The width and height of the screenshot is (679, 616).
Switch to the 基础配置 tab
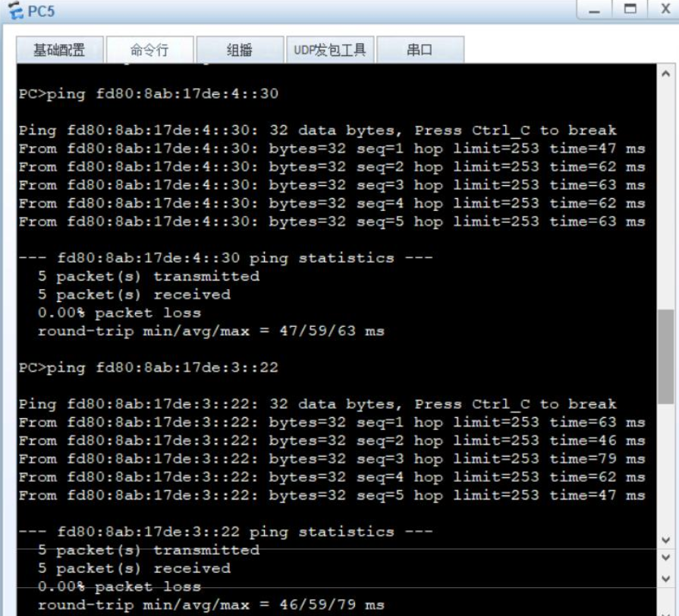(x=60, y=50)
